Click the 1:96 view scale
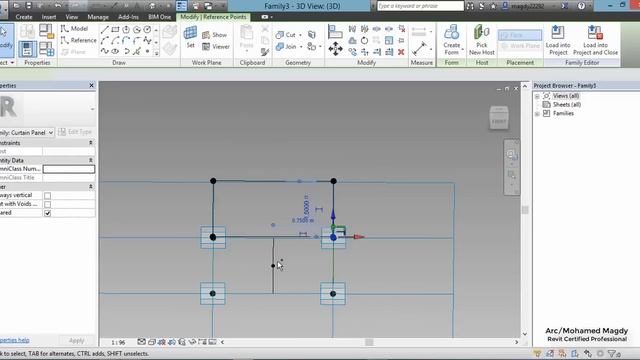 point(118,342)
